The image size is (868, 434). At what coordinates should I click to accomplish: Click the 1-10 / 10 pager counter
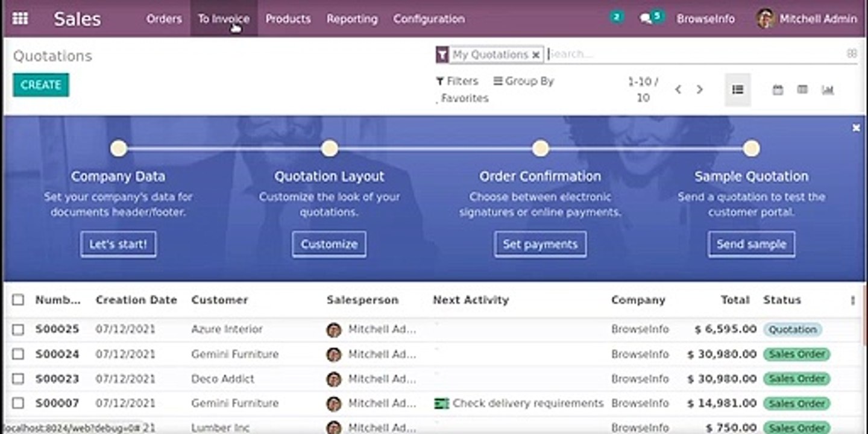643,89
